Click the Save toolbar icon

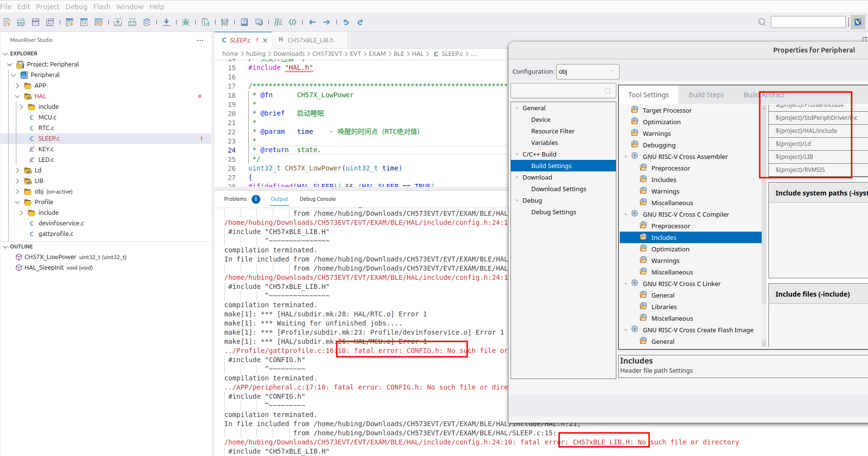[x=36, y=22]
